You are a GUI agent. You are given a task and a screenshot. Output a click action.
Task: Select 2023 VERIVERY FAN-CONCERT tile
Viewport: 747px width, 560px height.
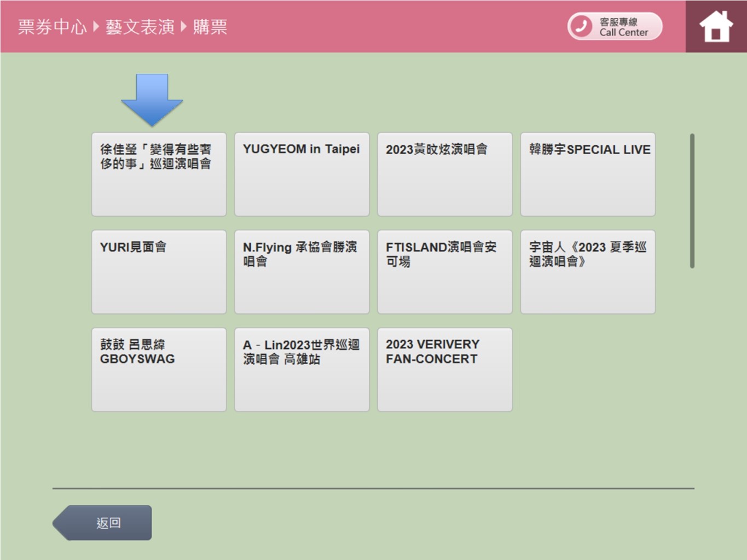pyautogui.click(x=444, y=370)
